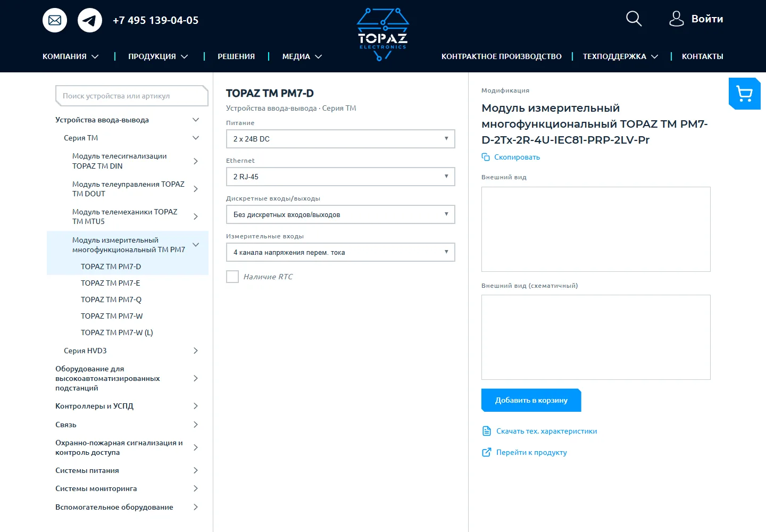
Task: Toggle the Наличие RTC checkbox
Action: [x=232, y=277]
